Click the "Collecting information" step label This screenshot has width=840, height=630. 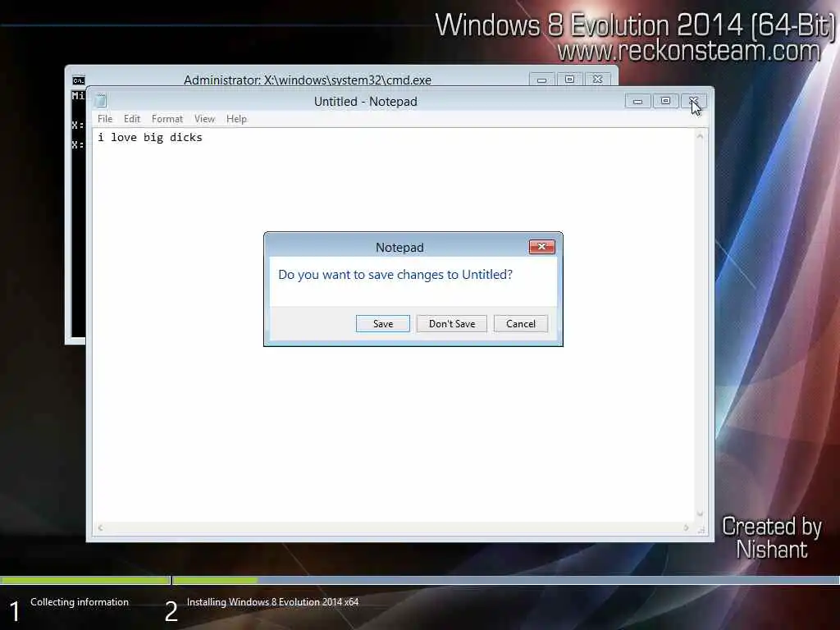click(80, 601)
